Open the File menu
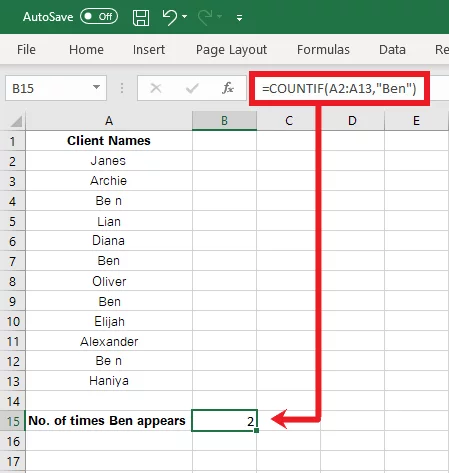Image resolution: width=449 pixels, height=473 pixels. click(26, 50)
